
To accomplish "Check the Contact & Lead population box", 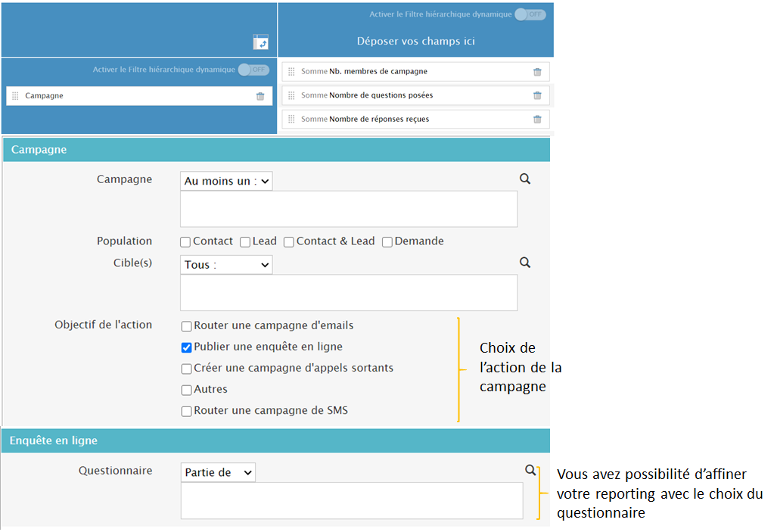I will click(x=289, y=242).
